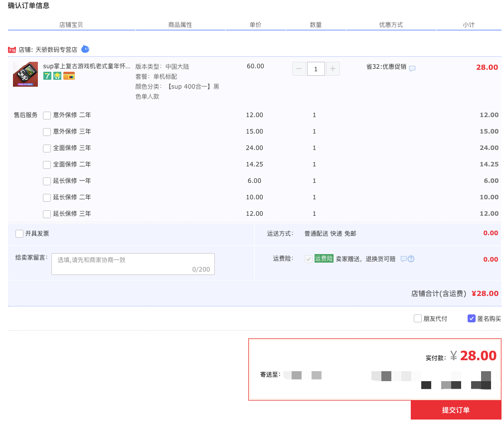Focus the quantity input field
Viewport: 504px width, 423px height.
click(316, 69)
